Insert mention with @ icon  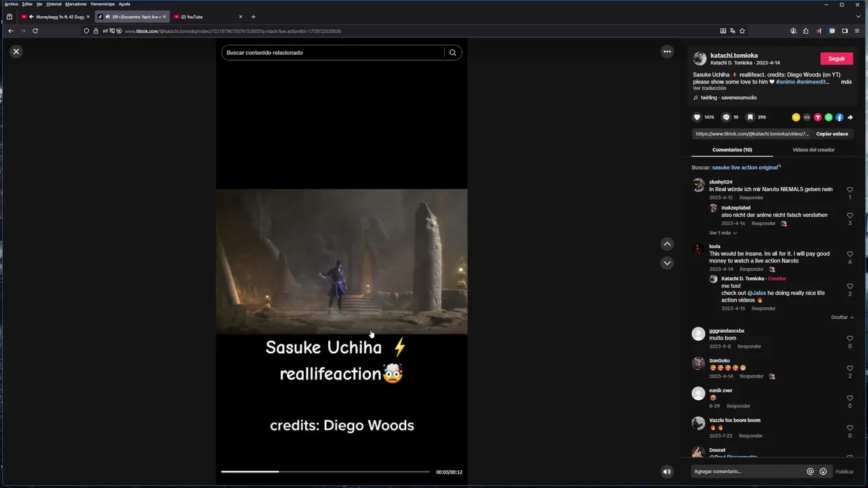pos(810,472)
